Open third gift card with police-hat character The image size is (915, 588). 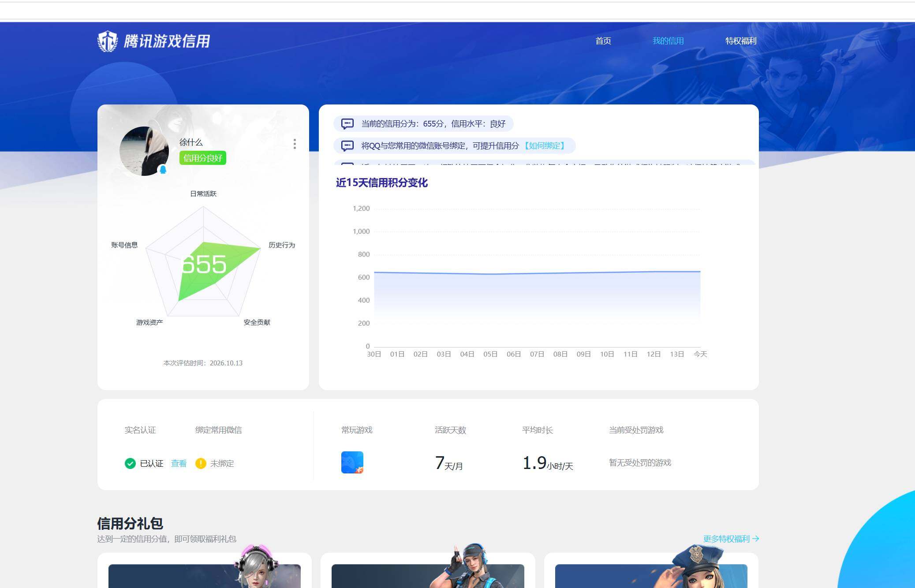click(x=651, y=570)
